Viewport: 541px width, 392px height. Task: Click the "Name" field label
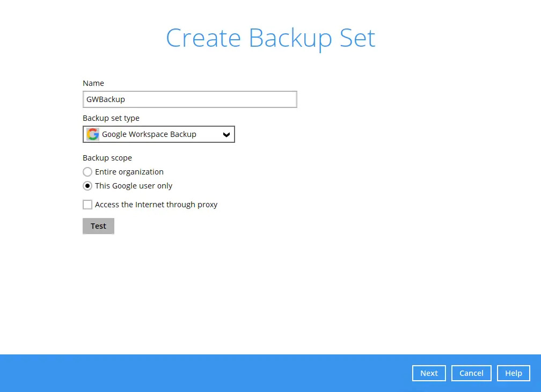93,83
